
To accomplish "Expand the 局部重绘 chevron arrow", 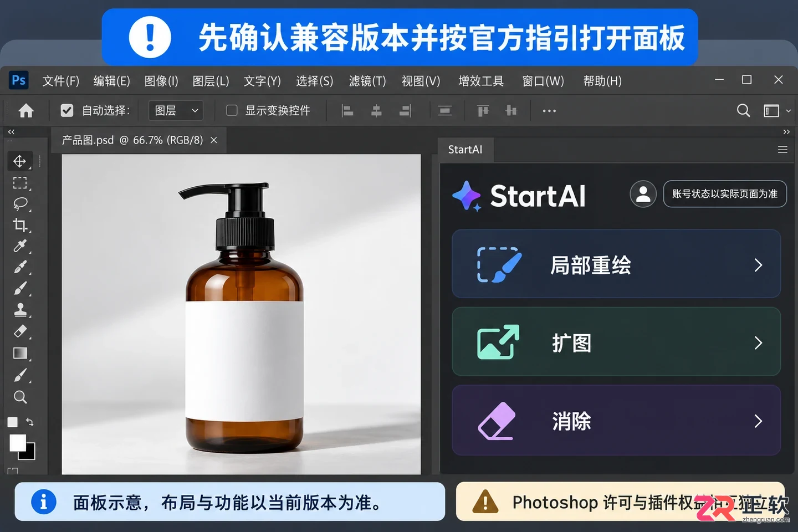I will (x=759, y=265).
